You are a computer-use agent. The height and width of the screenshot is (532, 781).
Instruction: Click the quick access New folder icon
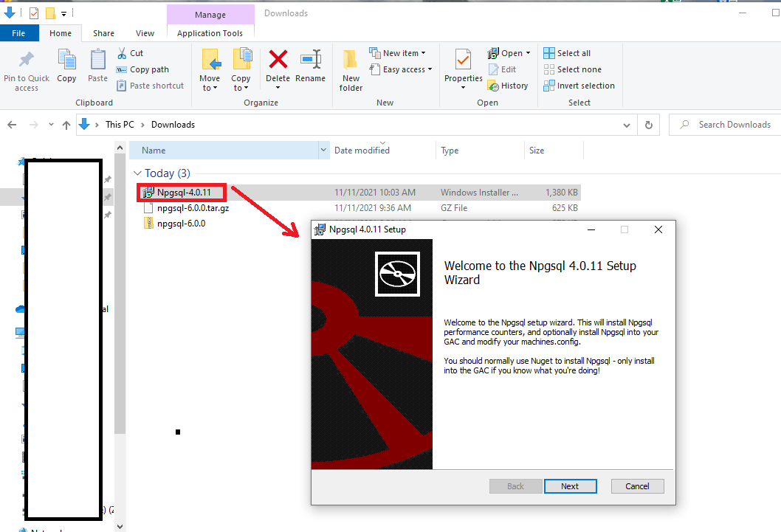(x=50, y=13)
